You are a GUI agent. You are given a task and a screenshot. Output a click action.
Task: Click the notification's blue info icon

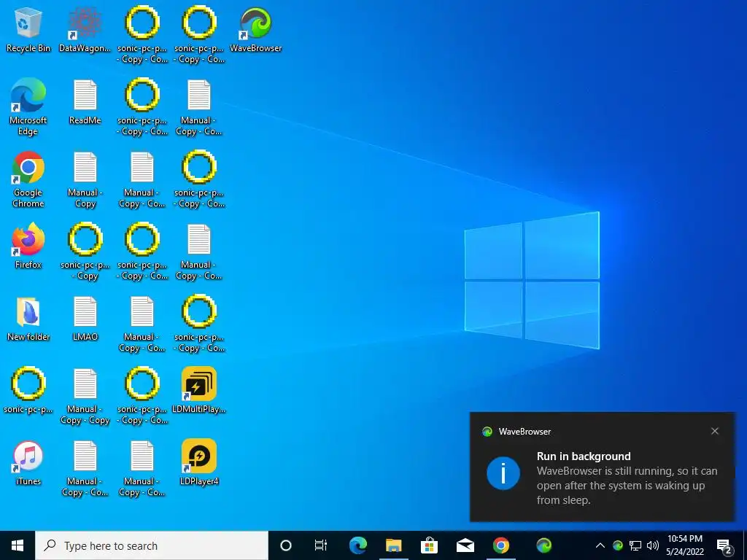pos(503,473)
